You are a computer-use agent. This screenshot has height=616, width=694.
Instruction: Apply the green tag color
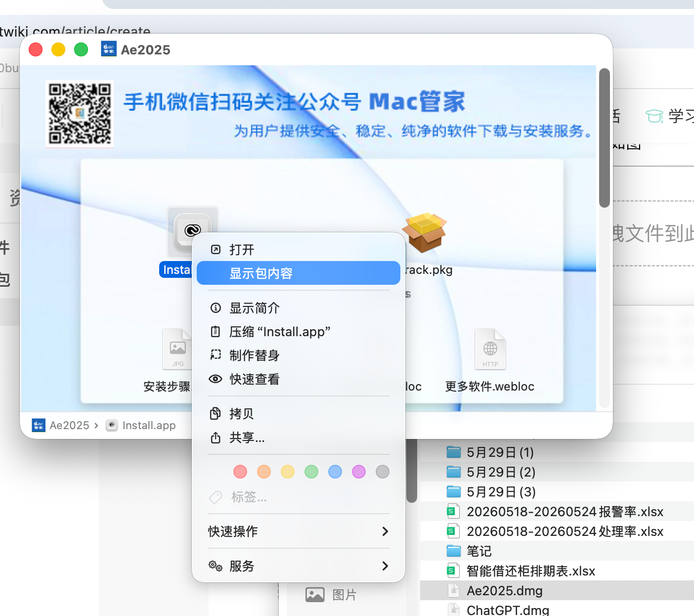pos(311,472)
